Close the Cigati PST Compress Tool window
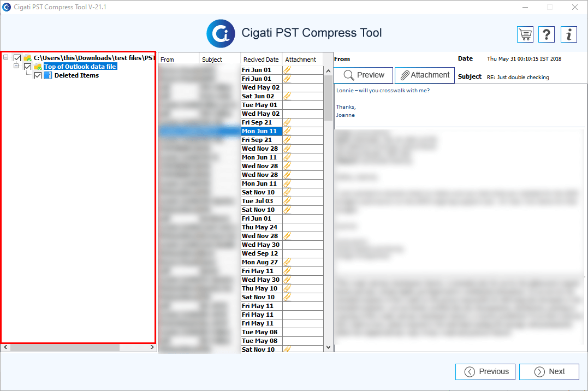Screen dimensions: 588x391 [x=574, y=7]
